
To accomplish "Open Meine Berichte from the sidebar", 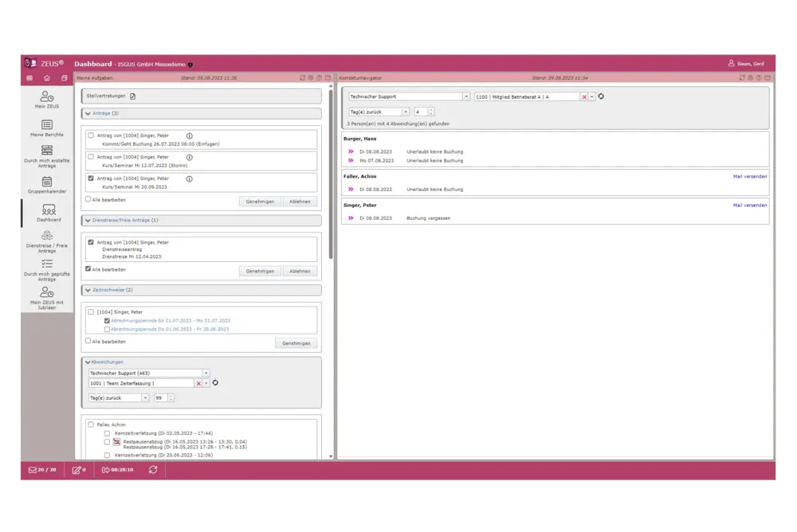I will coord(46,128).
